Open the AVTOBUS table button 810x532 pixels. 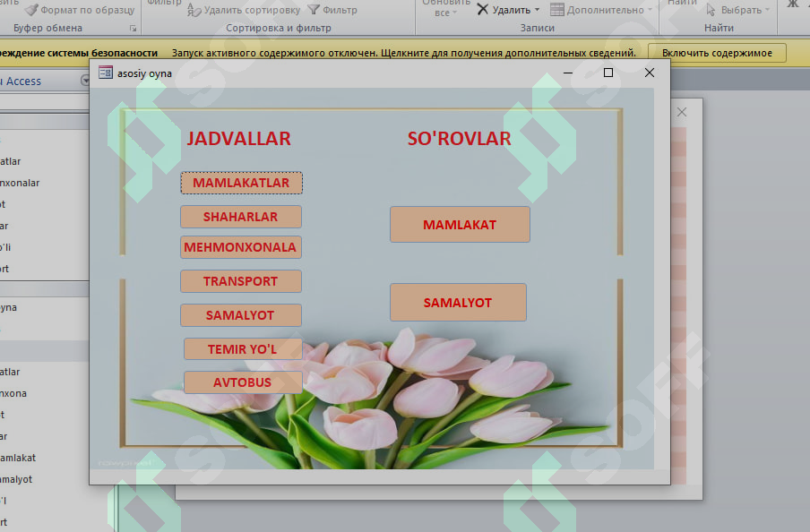[243, 382]
